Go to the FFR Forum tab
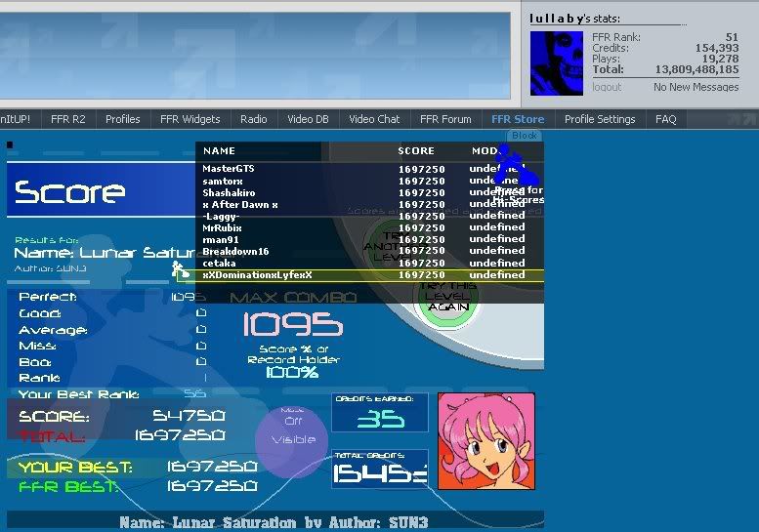 tap(445, 119)
